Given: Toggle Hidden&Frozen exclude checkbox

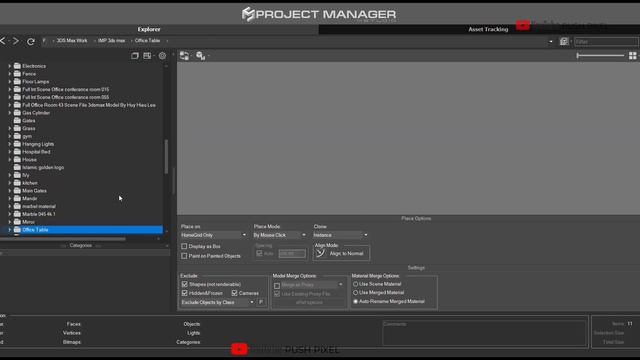Looking at the screenshot, I should (184, 293).
